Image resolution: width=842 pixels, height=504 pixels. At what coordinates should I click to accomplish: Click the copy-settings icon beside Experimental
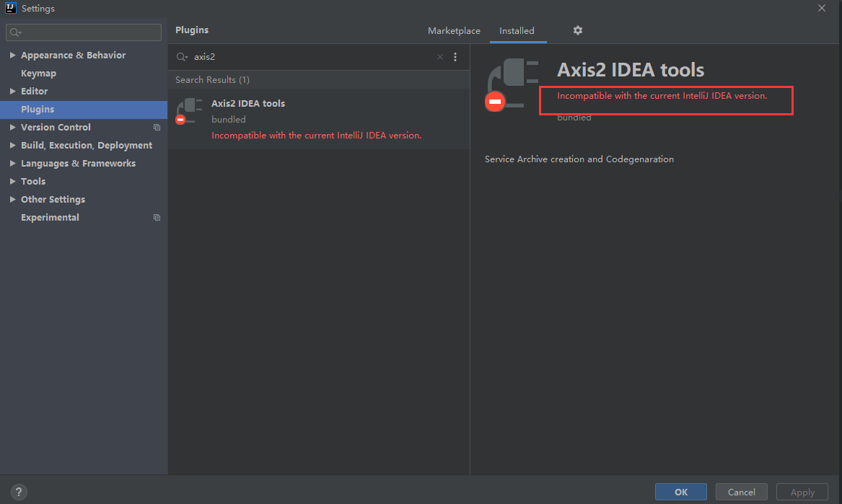point(157,217)
